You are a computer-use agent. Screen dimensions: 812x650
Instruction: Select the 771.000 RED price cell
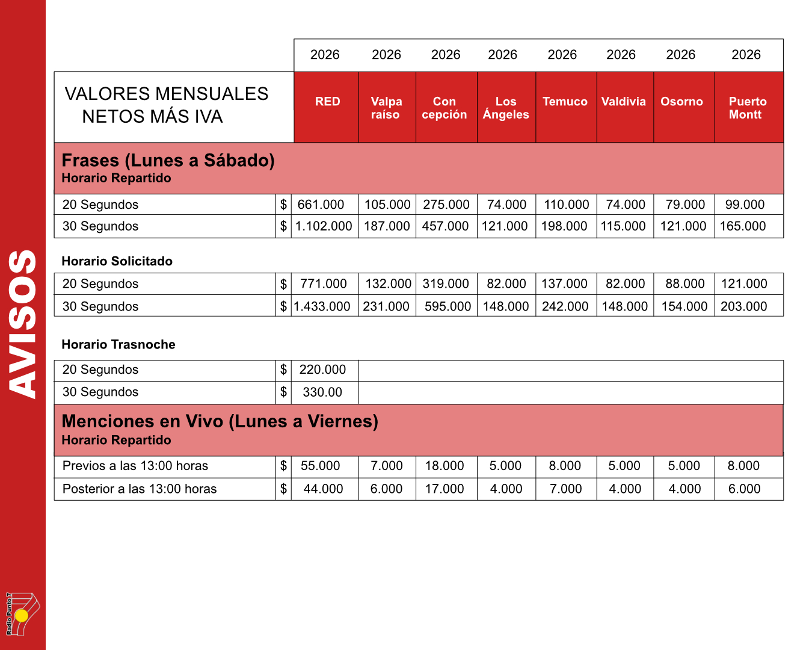(x=324, y=283)
